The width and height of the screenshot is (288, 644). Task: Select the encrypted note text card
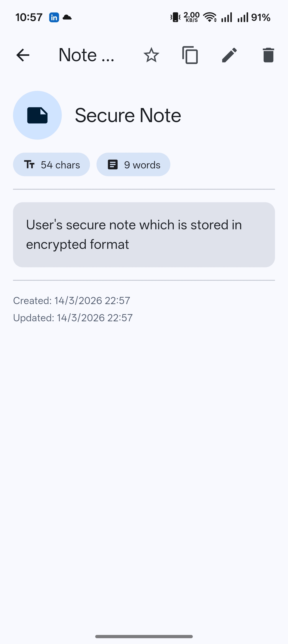pos(144,234)
